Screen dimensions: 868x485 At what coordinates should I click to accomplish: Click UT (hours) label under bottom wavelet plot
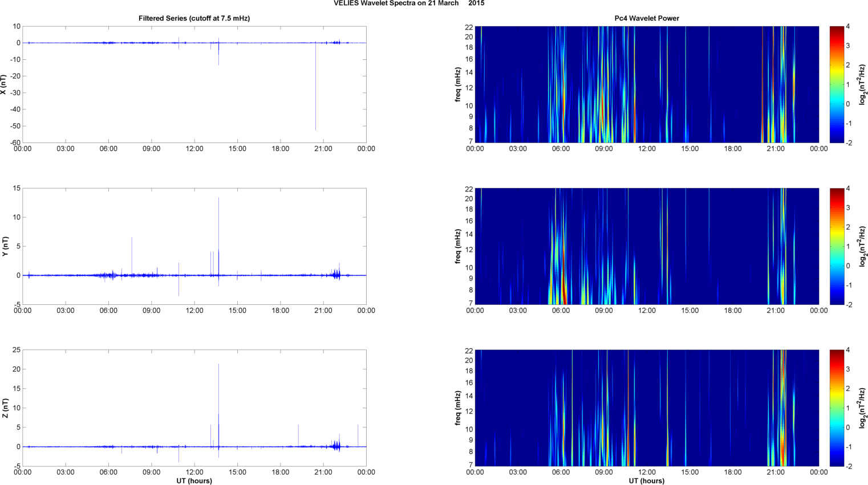pos(646,480)
